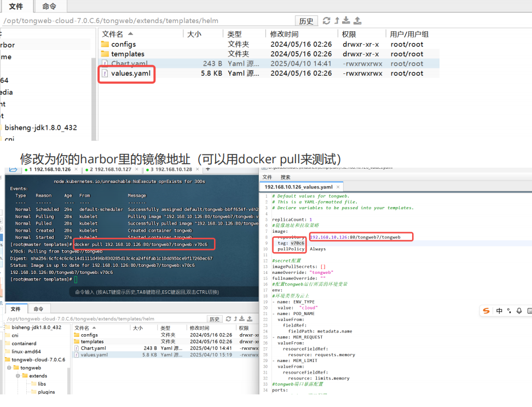Close session tab 192.168.10.128
This screenshot has width=532, height=407.
[x=198, y=169]
